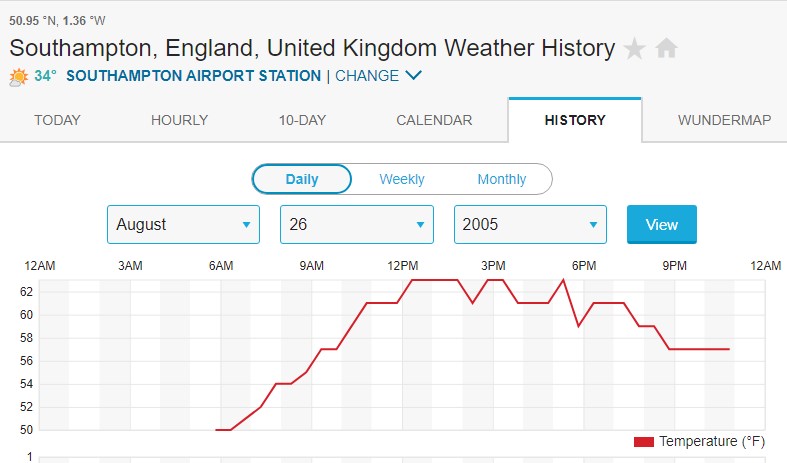
Task: Click the favorite star icon
Action: (x=634, y=48)
